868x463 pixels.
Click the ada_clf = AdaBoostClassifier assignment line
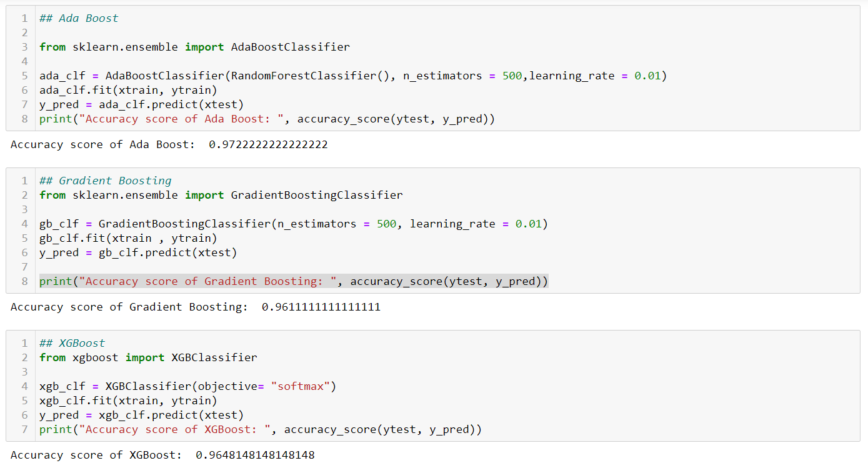coord(353,76)
